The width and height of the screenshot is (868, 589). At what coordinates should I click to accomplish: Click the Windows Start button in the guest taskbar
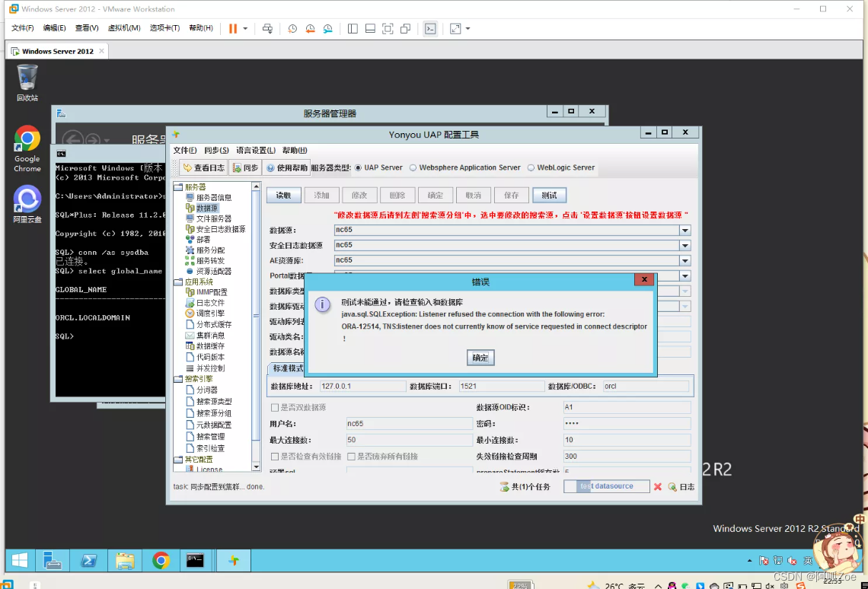[x=20, y=560]
